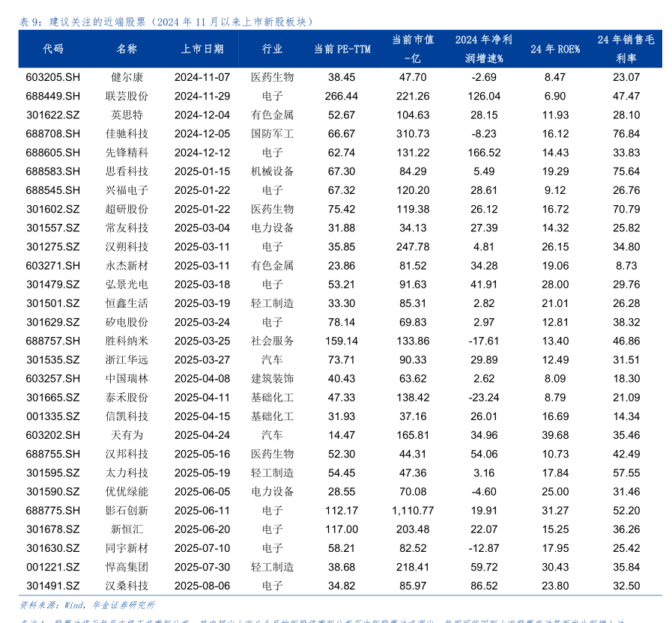
Task: Click listing date 2025-06-11
Action: click(202, 511)
